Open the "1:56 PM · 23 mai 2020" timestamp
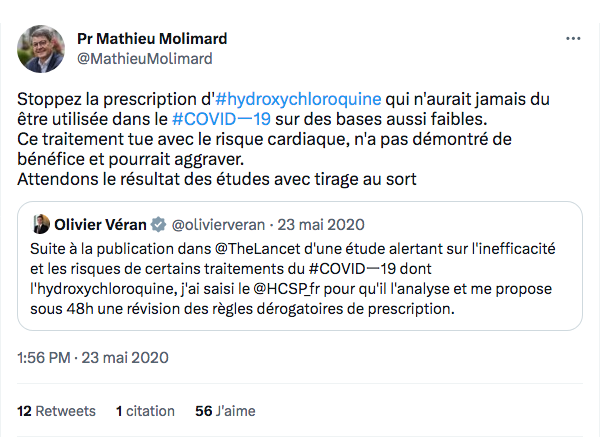 93,357
